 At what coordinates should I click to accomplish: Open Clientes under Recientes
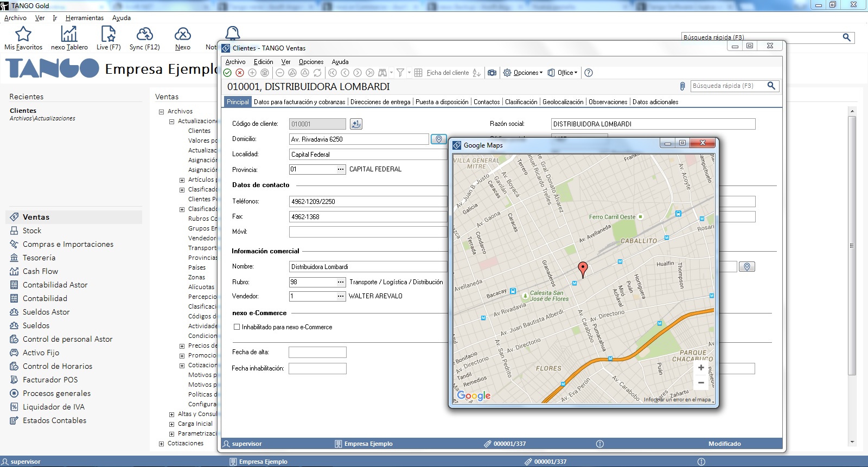click(x=23, y=111)
